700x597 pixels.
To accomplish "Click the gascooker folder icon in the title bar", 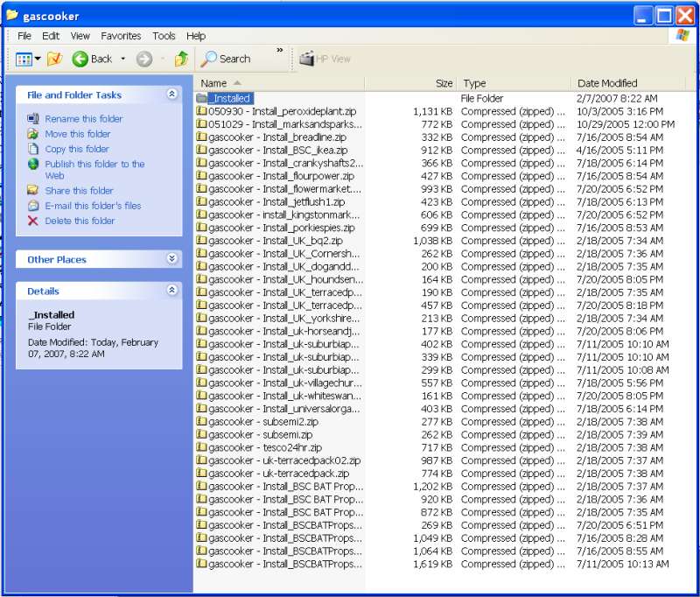I will tap(12, 16).
